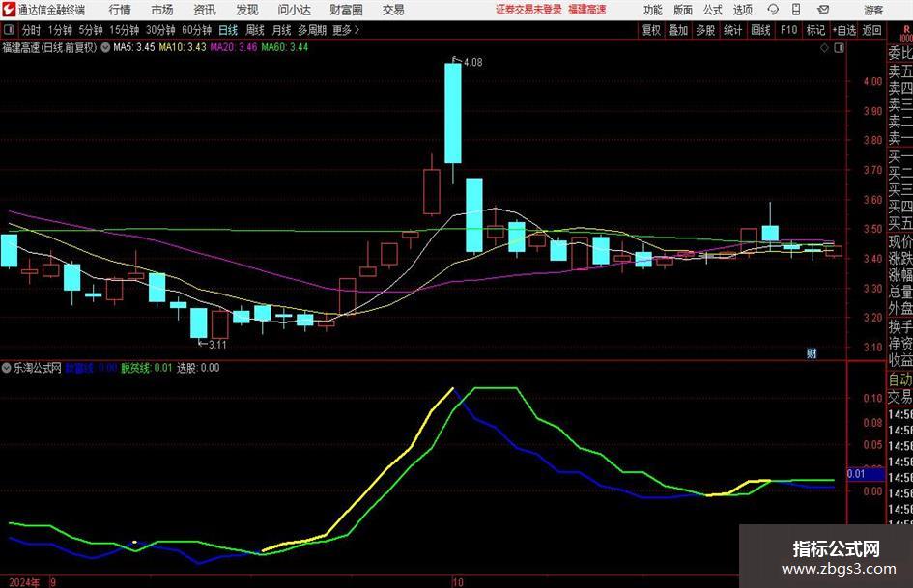Viewport: 913px width, 588px height.
Task: Open the 交易 menu
Action: (393, 10)
